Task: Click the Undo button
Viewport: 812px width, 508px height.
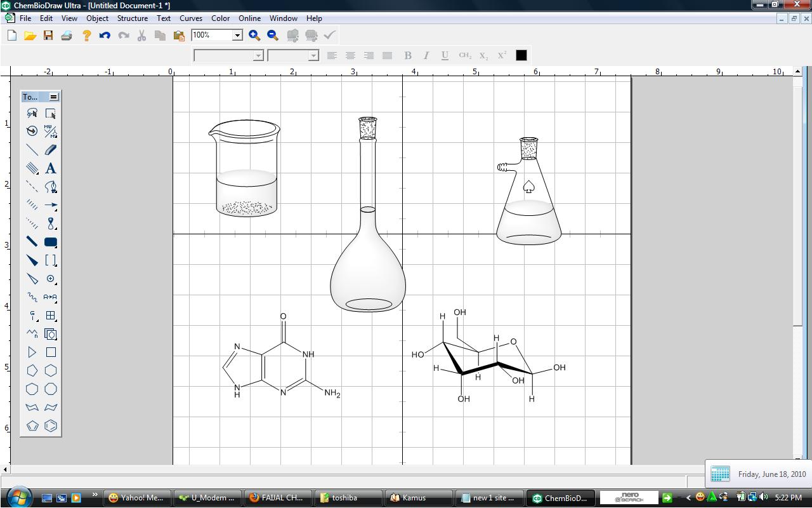Action: pos(105,36)
